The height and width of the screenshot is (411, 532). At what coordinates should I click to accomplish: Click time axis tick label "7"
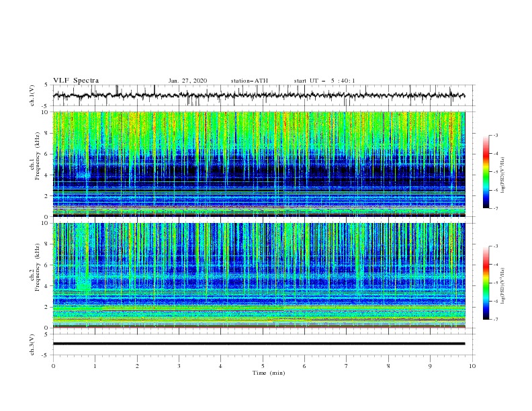tap(347, 366)
